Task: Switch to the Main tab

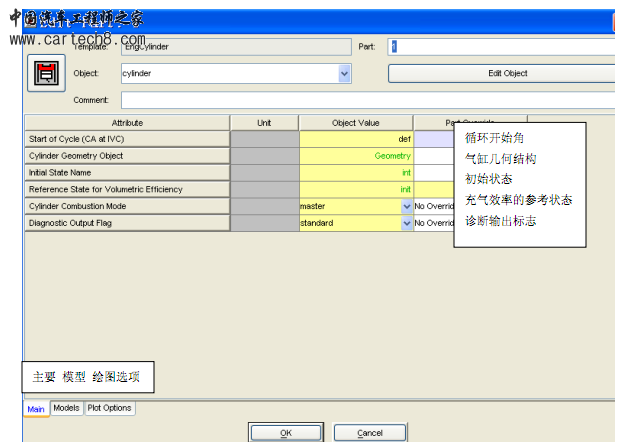Action: pyautogui.click(x=36, y=408)
